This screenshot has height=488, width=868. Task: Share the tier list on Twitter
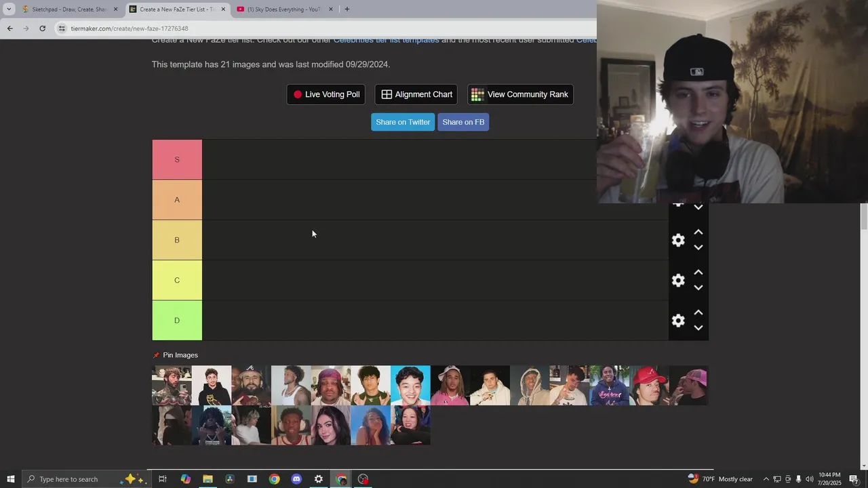[x=403, y=122]
